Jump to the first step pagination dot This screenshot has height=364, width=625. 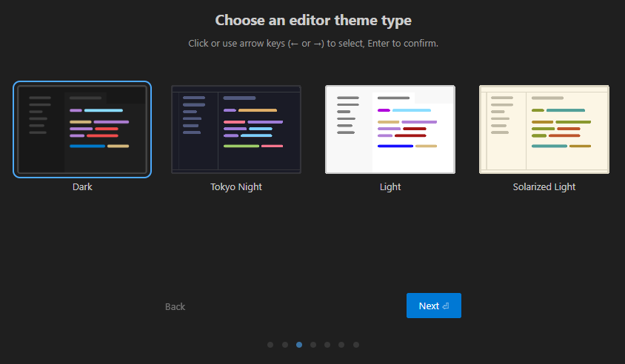click(x=270, y=345)
